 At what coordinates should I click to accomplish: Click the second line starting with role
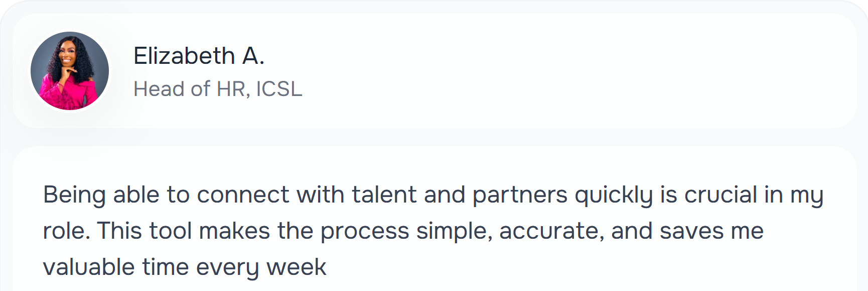[403, 231]
